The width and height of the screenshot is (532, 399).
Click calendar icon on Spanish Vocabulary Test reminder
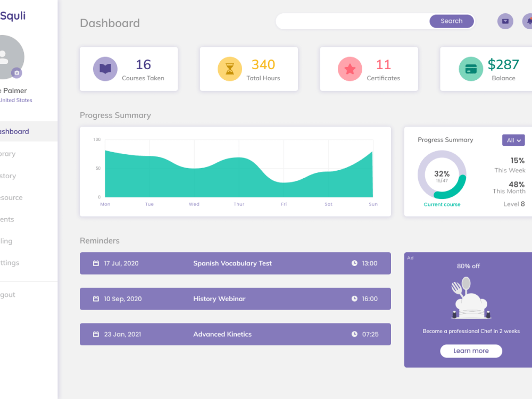(96, 263)
